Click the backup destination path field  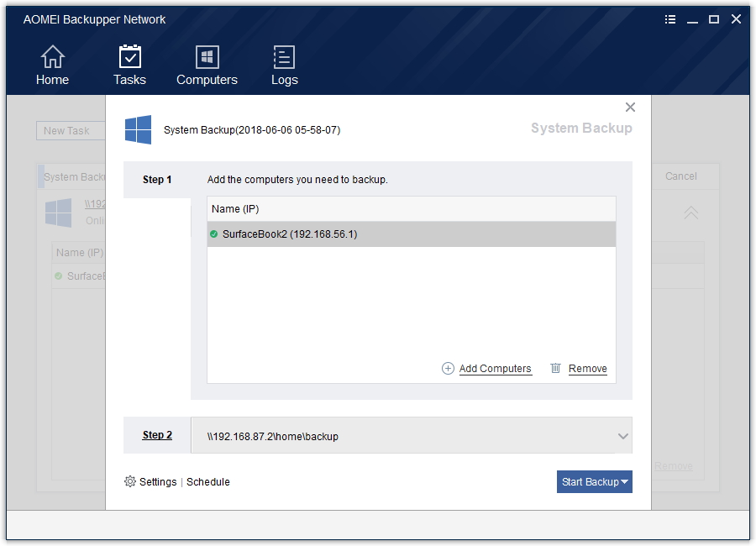(378, 435)
